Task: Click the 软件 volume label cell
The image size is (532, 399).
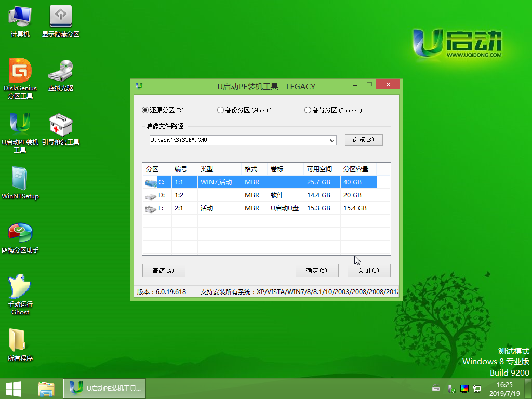Action: click(286, 195)
